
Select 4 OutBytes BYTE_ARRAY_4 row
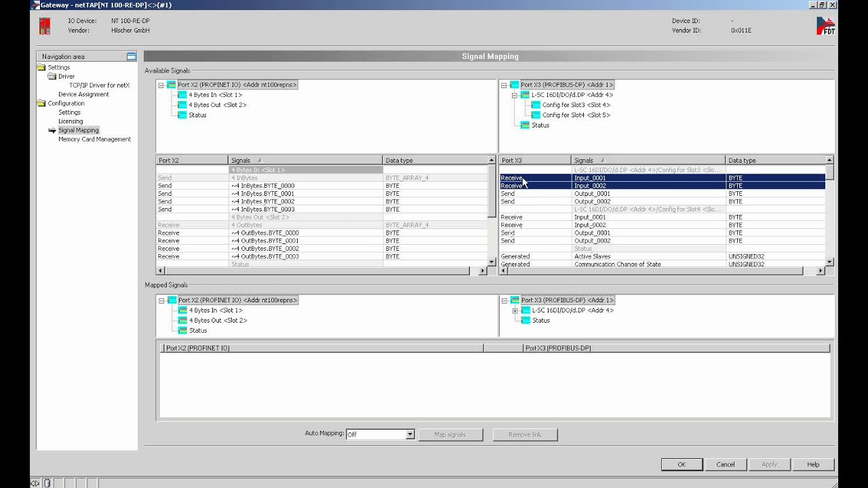(x=322, y=225)
